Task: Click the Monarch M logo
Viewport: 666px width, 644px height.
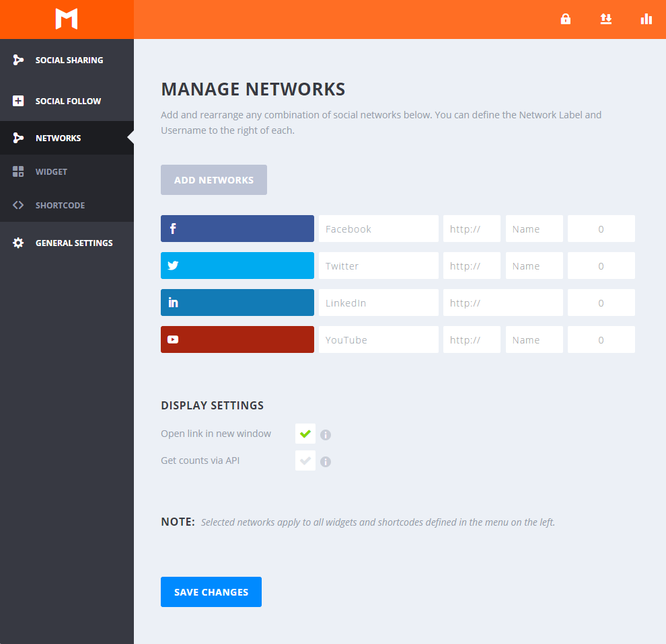Action: coord(67,19)
